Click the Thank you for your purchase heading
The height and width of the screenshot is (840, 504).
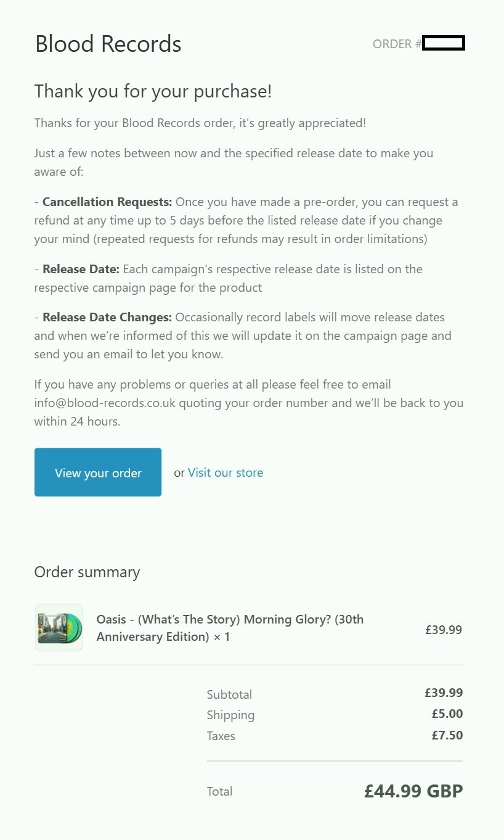[x=153, y=91]
